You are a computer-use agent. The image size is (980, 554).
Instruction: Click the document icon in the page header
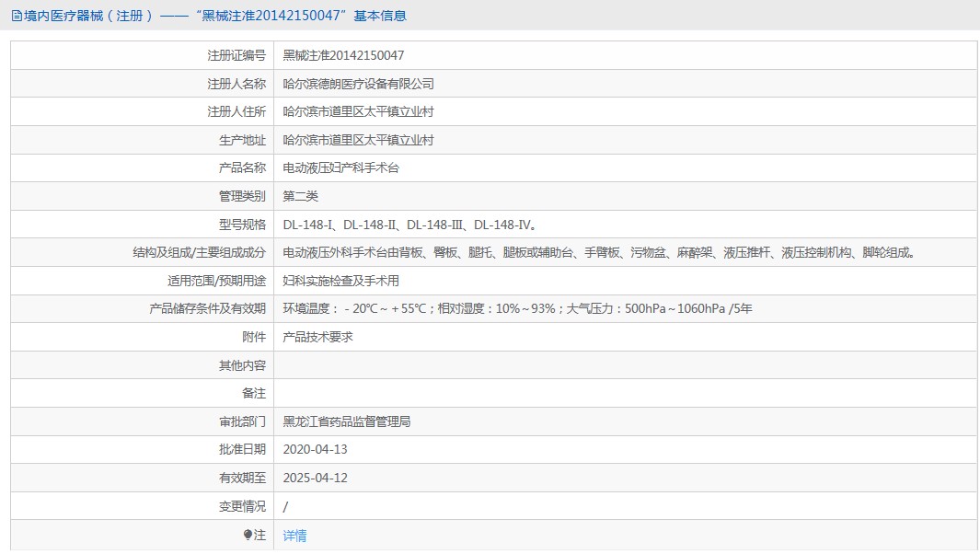17,16
